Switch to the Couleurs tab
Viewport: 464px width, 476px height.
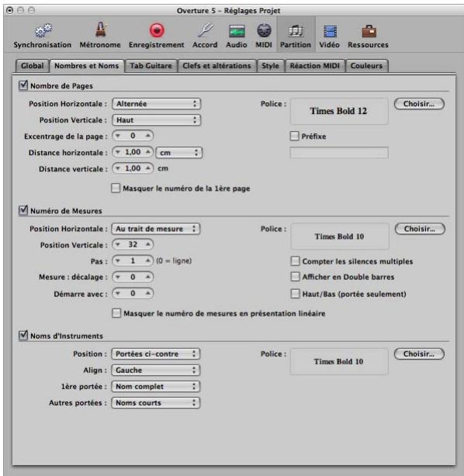click(x=367, y=66)
